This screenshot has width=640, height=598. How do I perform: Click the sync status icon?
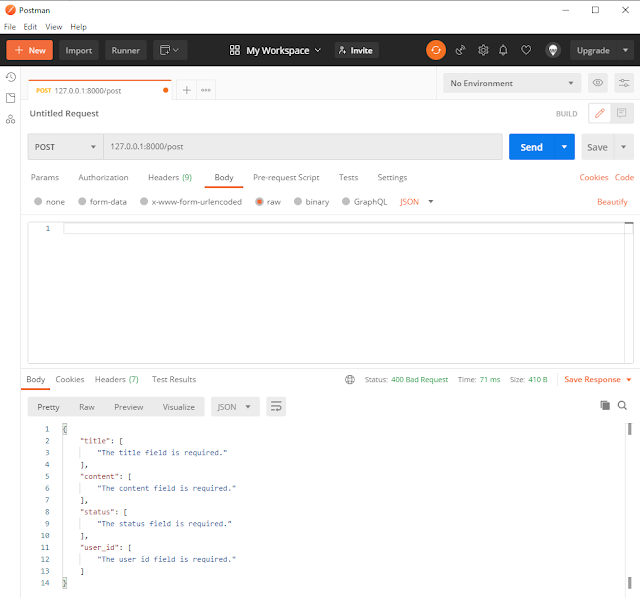point(436,50)
